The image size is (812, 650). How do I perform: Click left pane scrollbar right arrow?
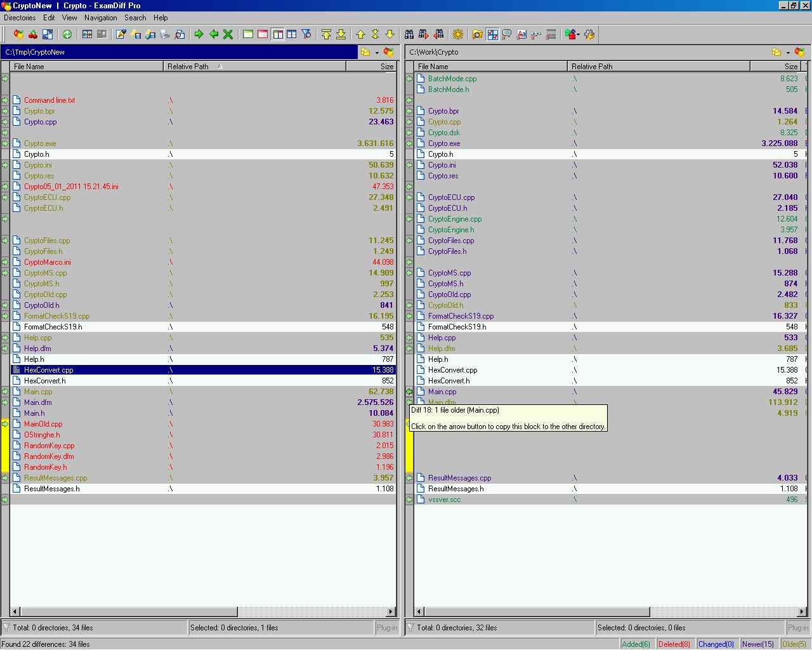pos(391,612)
